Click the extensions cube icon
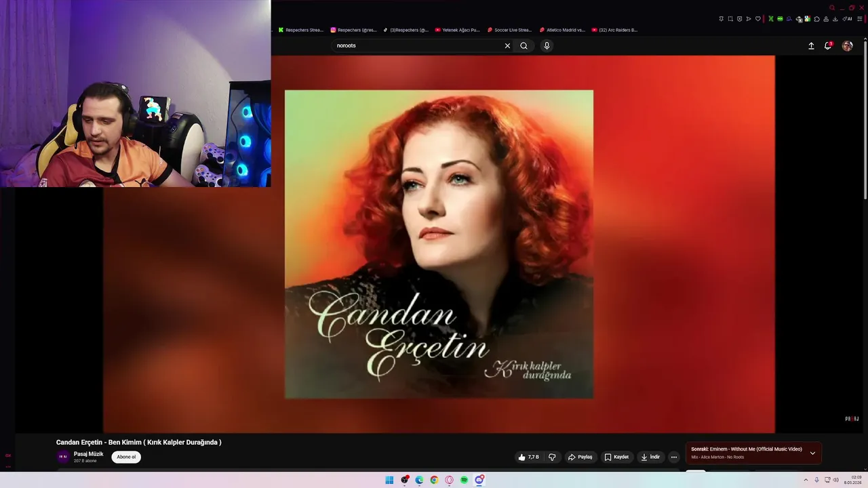This screenshot has width=868, height=488. tap(817, 19)
